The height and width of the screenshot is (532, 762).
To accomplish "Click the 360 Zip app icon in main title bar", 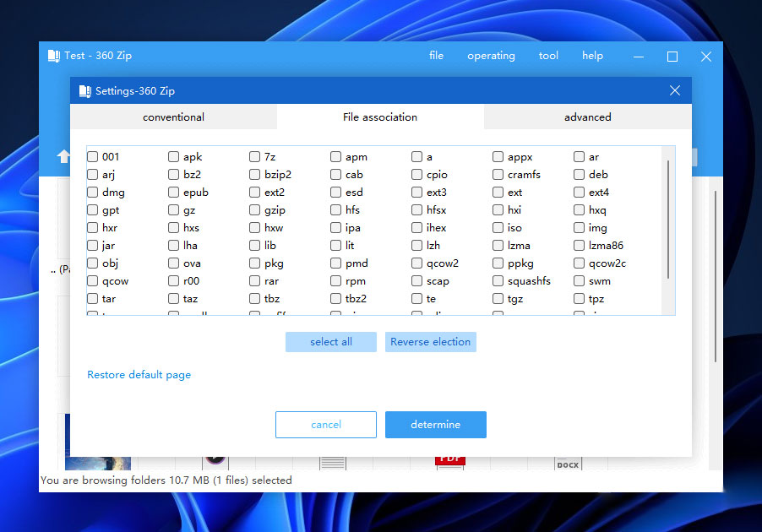I will [x=53, y=56].
